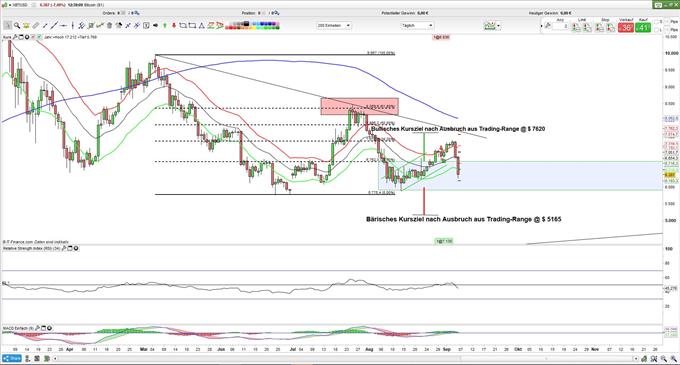Screen dimensions: 680x365
Task: Click the Mai month label on time axis
Action: pyautogui.click(x=143, y=349)
